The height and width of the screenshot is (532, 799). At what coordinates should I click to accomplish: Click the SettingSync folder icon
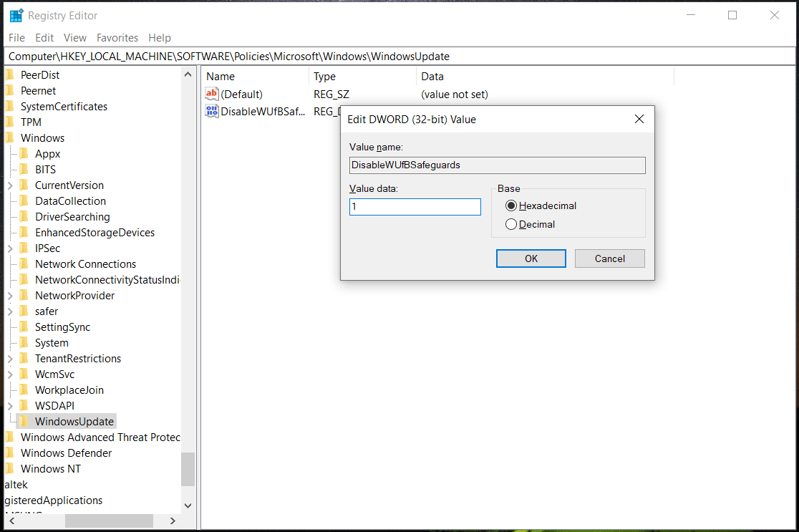24,328
